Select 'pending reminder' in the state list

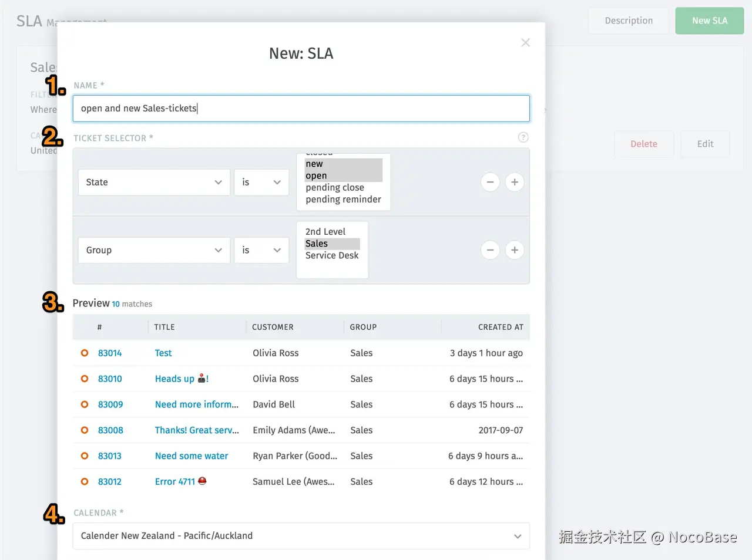(344, 200)
